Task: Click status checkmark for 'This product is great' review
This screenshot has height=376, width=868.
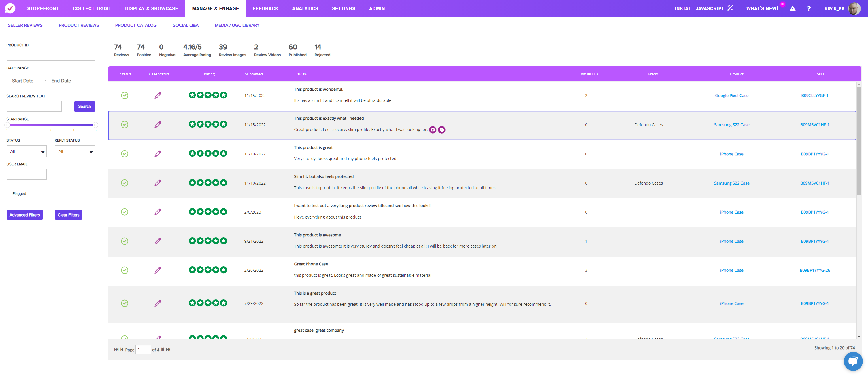Action: 125,154
